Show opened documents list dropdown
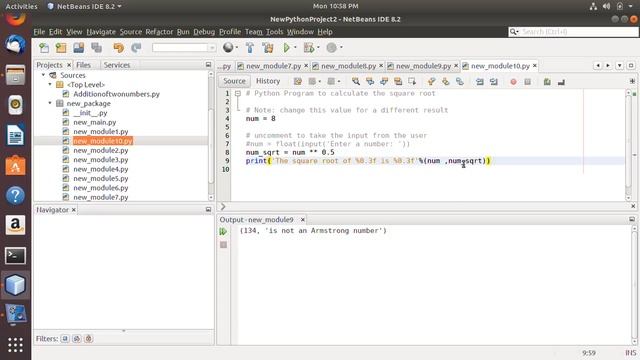The image size is (640, 360). click(x=620, y=65)
